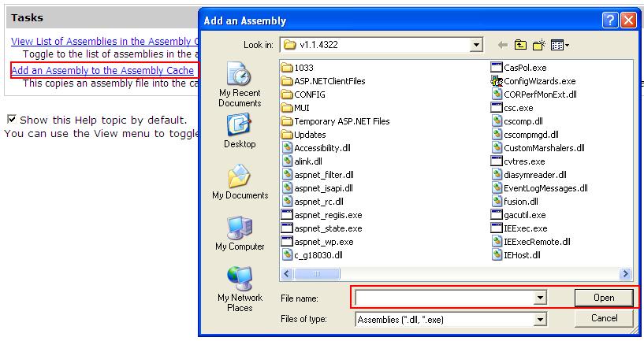
Task: Select aspnet_rc.dll file
Action: coord(313,202)
